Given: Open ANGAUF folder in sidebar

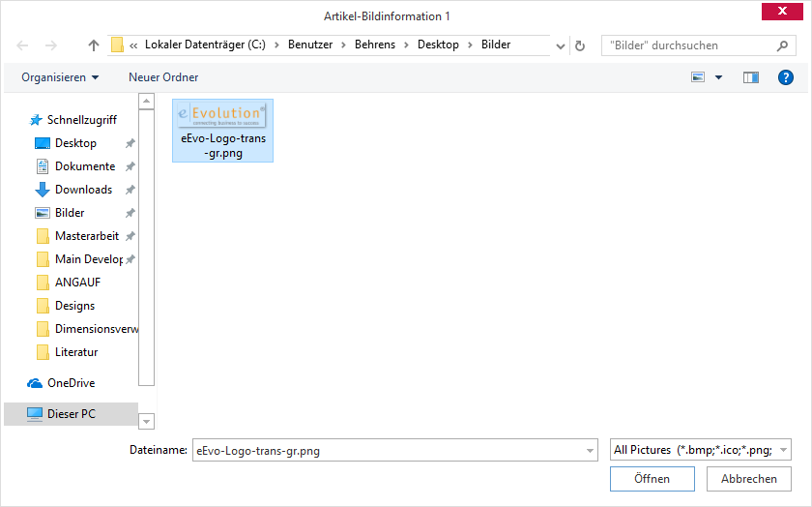Looking at the screenshot, I should point(77,283).
